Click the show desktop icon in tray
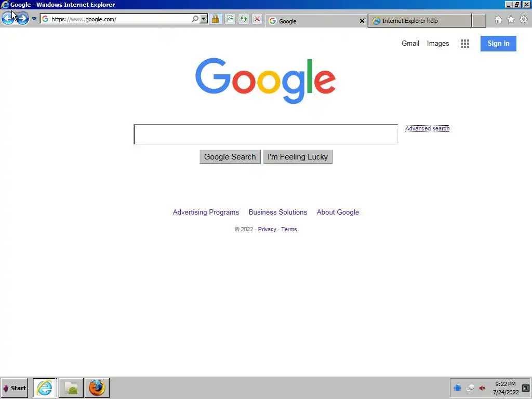The height and width of the screenshot is (399, 532). tap(526, 388)
